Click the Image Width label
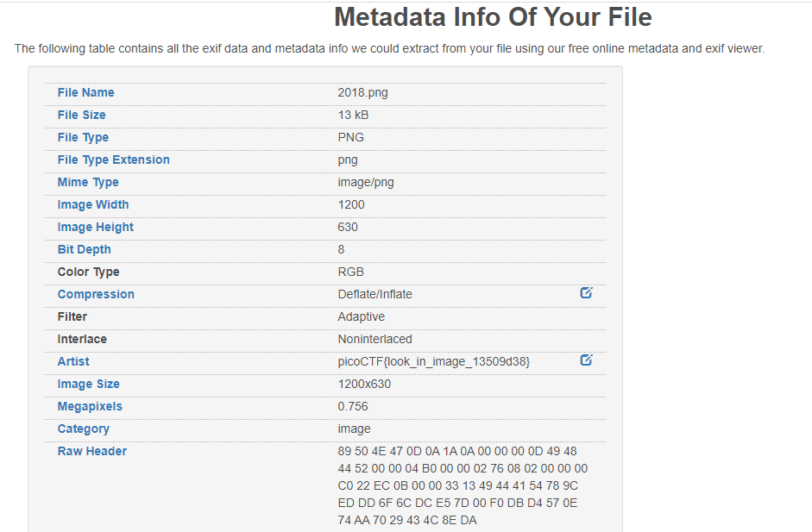Viewport: 812px width, 532px height. click(92, 204)
